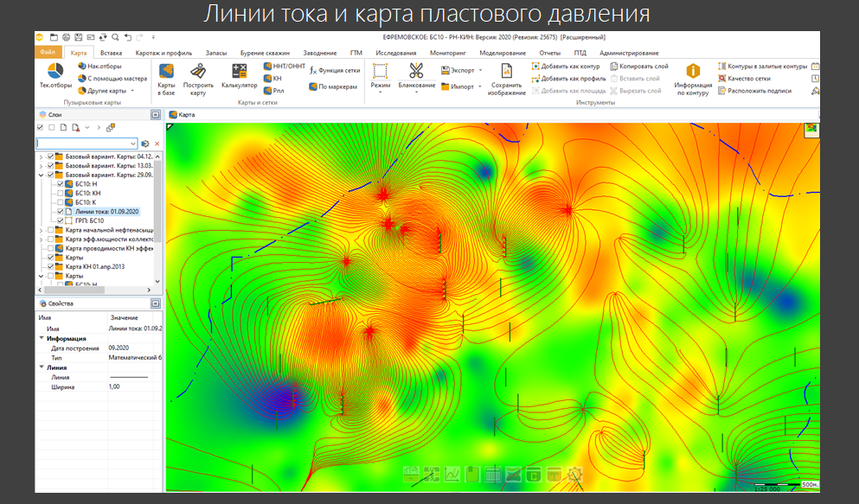Collapse the Информация properties group
The height and width of the screenshot is (504, 859).
[42, 338]
